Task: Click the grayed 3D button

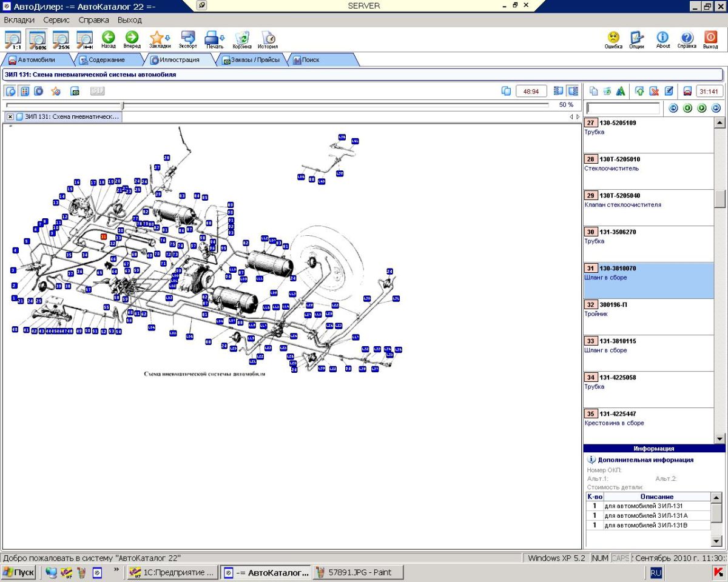Action: coord(97,91)
